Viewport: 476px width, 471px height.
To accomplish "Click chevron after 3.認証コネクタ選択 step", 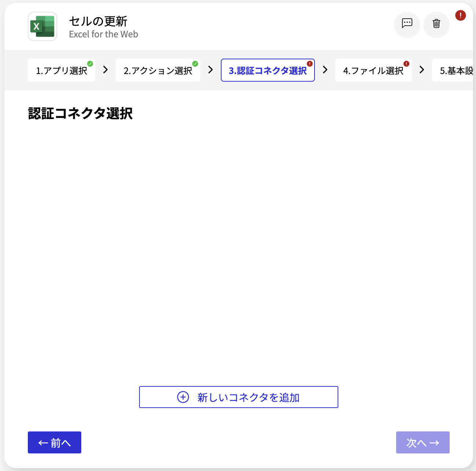I will 325,70.
